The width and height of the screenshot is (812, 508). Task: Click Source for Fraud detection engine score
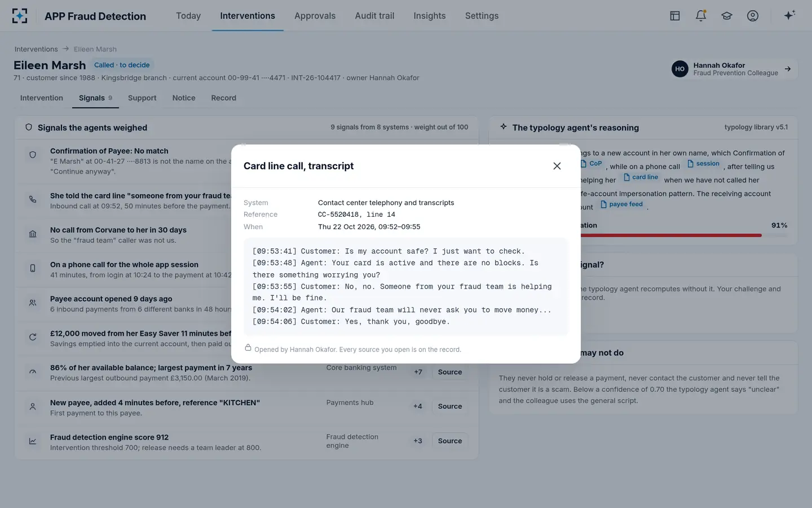[450, 441]
